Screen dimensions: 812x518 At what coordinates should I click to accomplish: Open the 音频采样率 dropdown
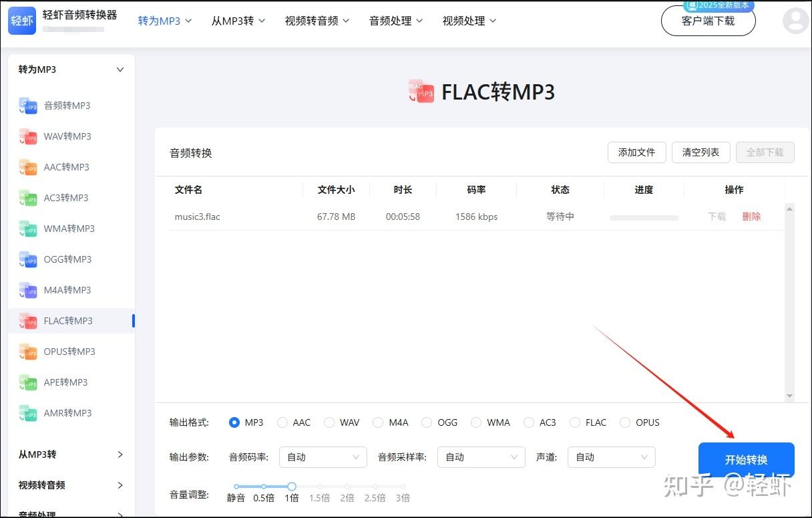(481, 457)
